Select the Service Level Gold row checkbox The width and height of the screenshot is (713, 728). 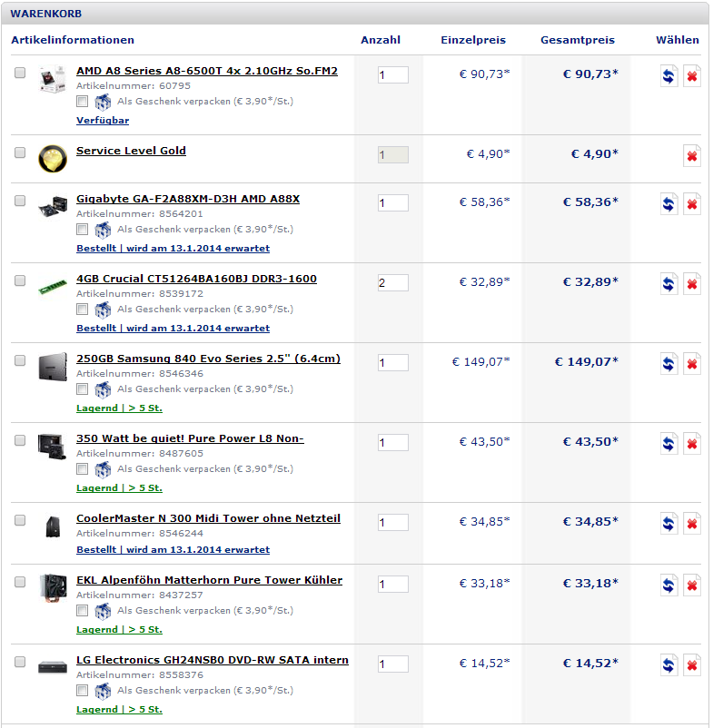click(20, 152)
